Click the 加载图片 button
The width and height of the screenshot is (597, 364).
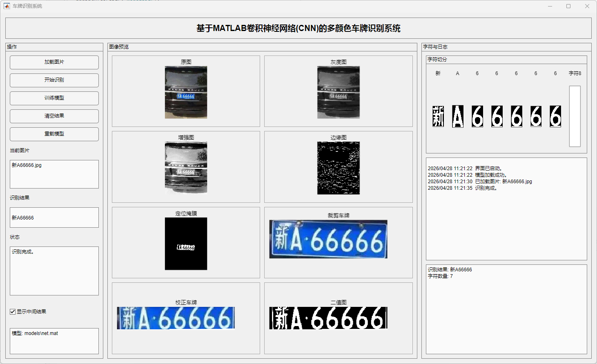(x=54, y=62)
